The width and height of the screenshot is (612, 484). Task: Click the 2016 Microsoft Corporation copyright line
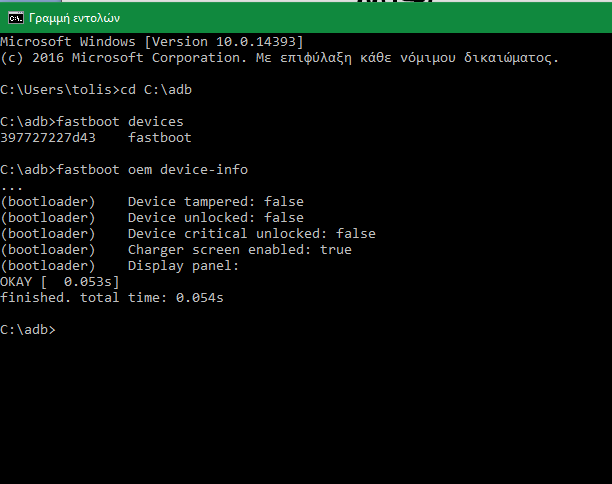(279, 57)
